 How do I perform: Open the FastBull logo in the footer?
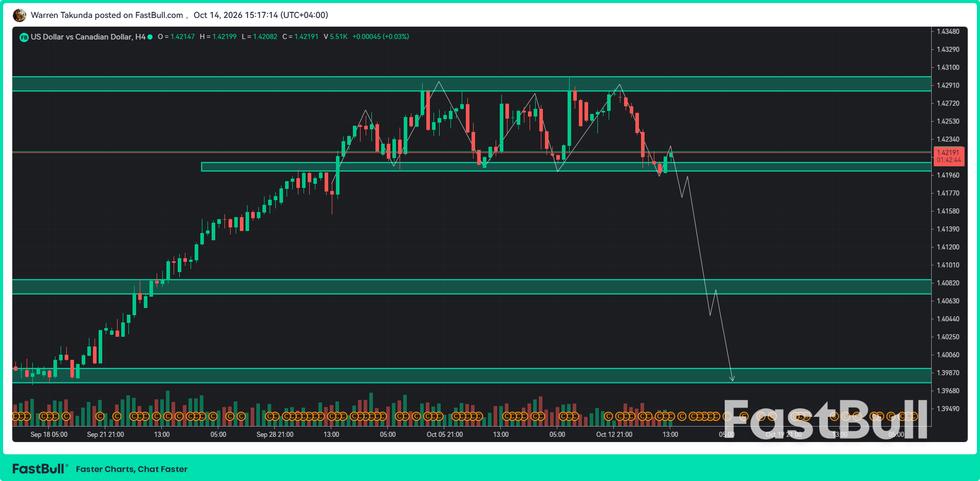tap(40, 469)
